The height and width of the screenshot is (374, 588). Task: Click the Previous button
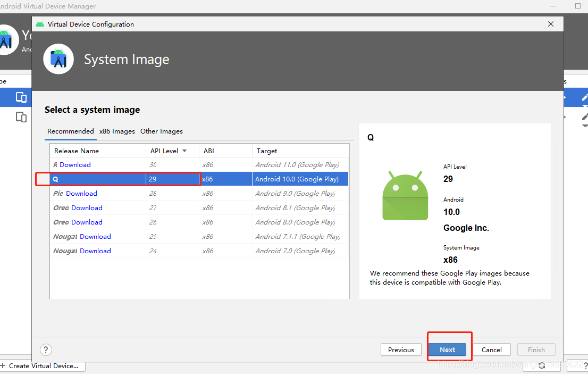pos(401,350)
